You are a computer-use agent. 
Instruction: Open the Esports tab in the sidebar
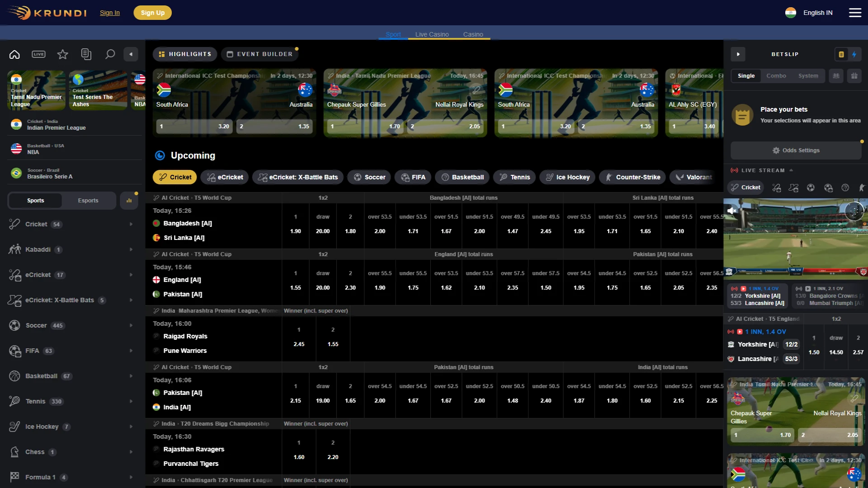coord(88,200)
